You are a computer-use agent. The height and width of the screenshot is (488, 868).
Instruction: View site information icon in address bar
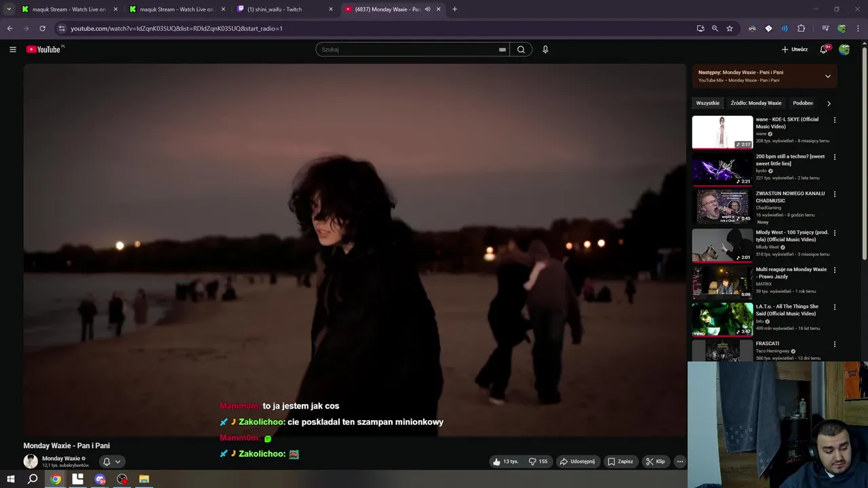62,28
